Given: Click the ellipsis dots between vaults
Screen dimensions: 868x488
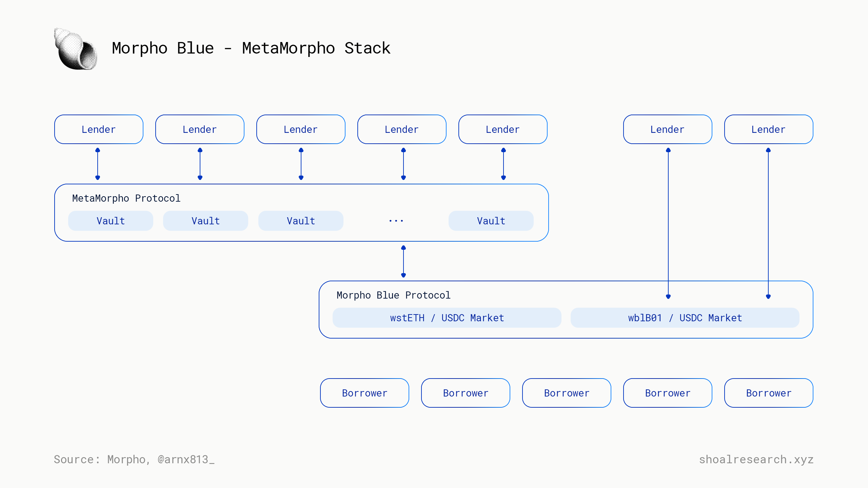Looking at the screenshot, I should pyautogui.click(x=396, y=221).
